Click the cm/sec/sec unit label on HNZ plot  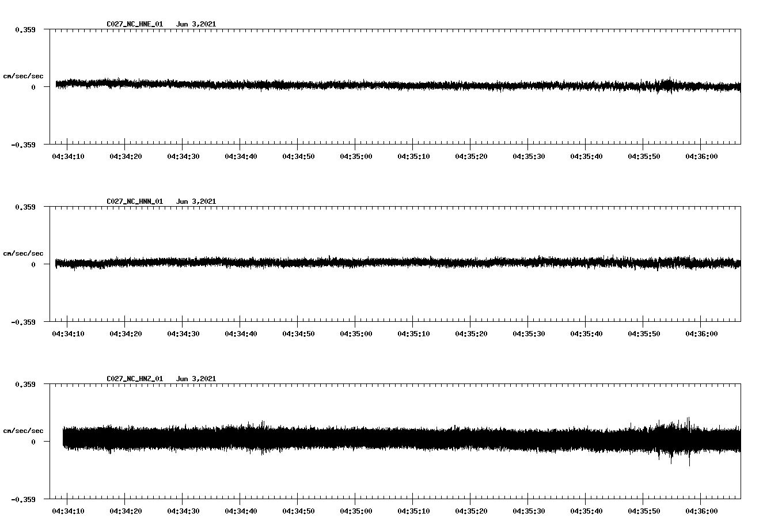click(x=23, y=431)
